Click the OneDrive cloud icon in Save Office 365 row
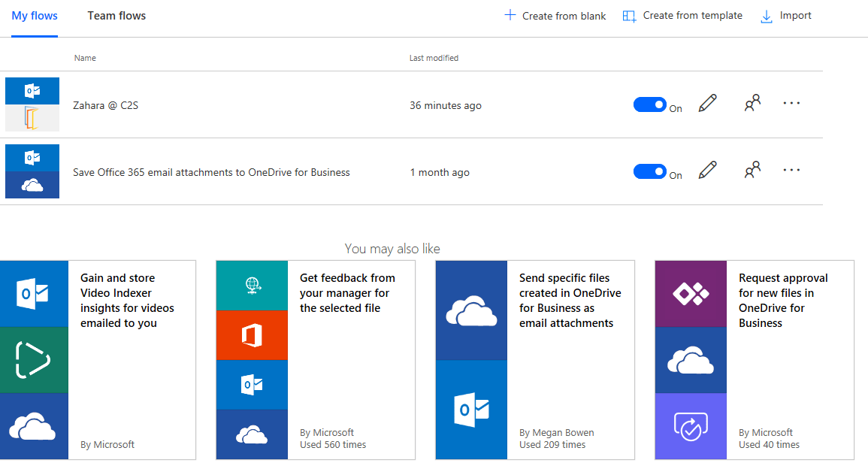 click(32, 185)
